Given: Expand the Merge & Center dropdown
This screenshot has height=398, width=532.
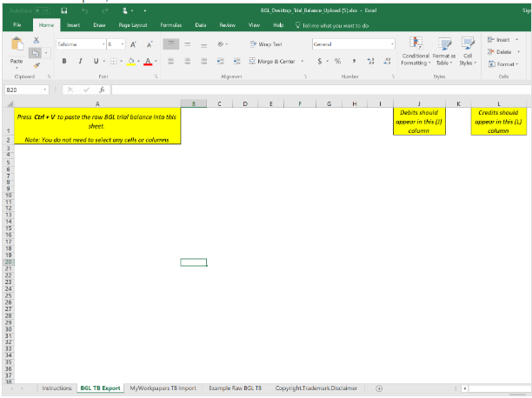Looking at the screenshot, I should point(303,61).
